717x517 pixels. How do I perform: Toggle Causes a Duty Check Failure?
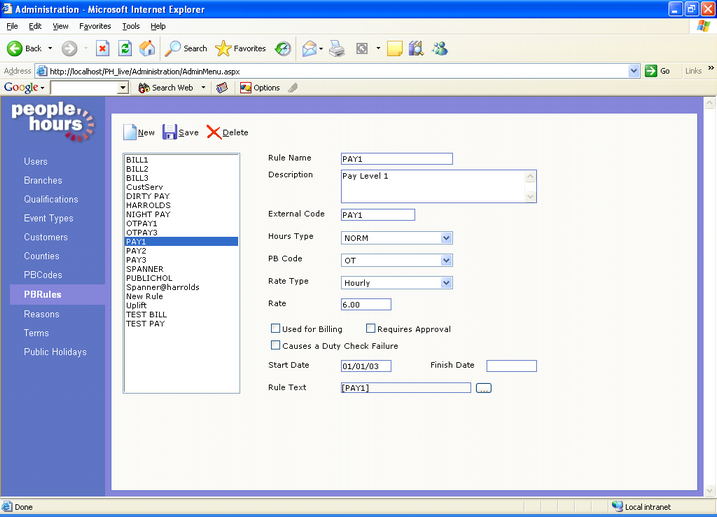click(x=276, y=346)
